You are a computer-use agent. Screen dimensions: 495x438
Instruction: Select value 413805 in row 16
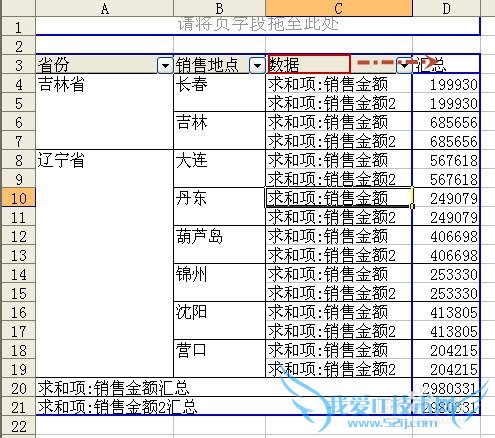pyautogui.click(x=446, y=312)
